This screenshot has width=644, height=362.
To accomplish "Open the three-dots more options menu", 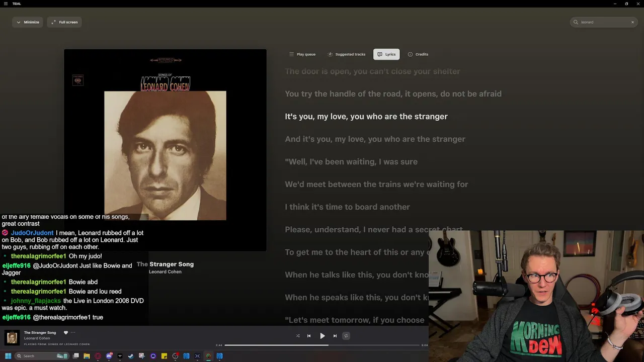I will 73,332.
